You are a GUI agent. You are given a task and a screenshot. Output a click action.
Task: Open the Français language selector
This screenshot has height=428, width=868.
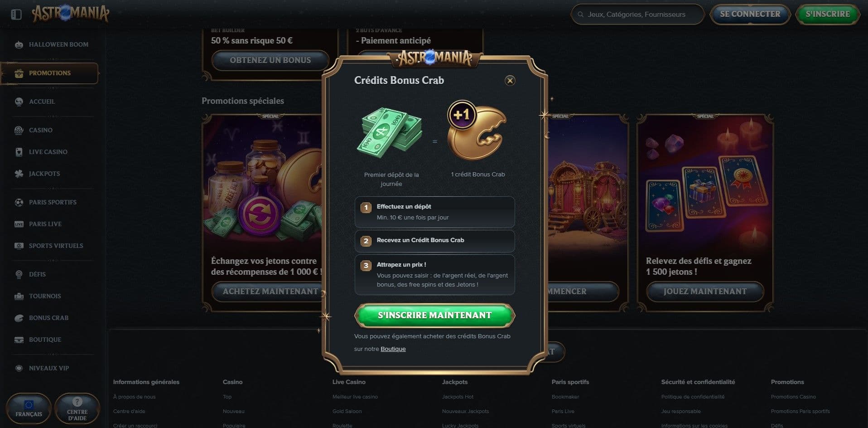point(29,409)
